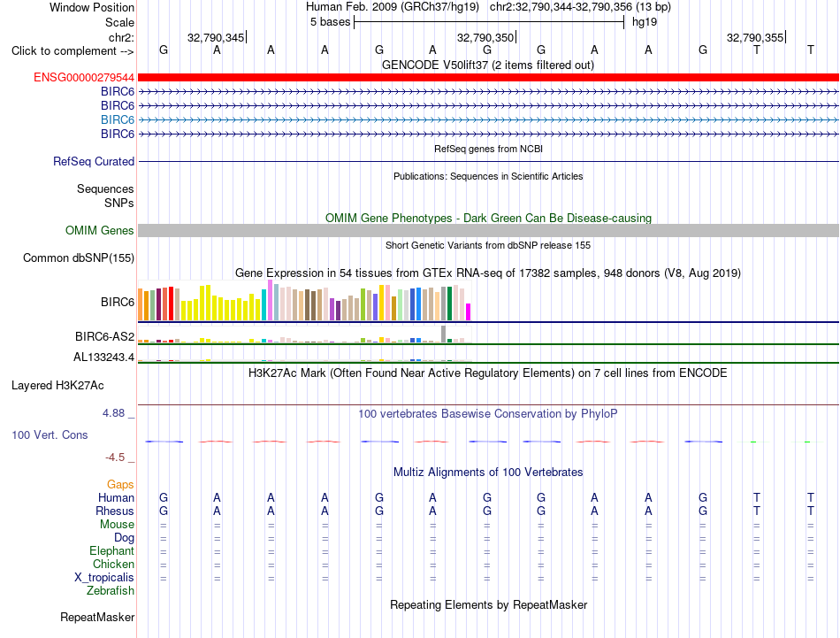Click the RepeatMasker track label

(97, 618)
